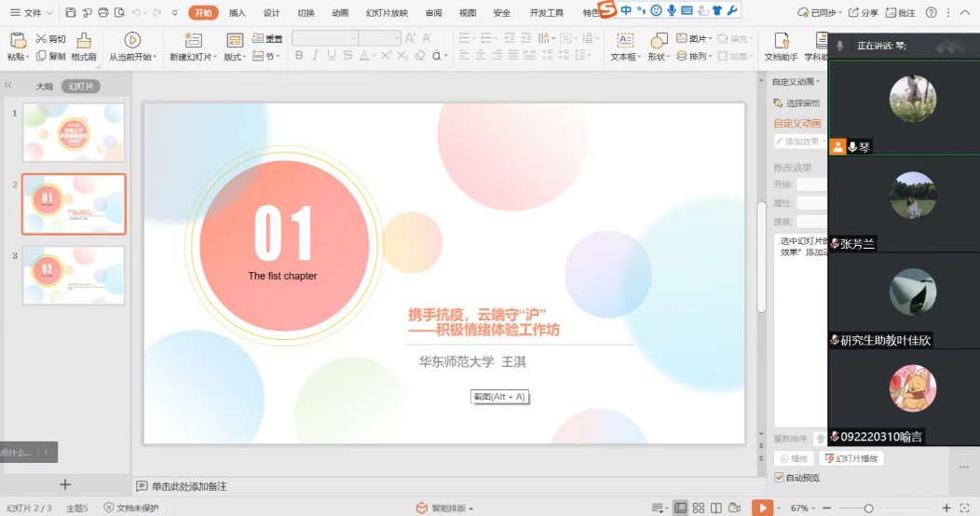Screen dimensions: 980x516
Task: Open the 插入 Insert ribbon tab
Action: coord(238,13)
